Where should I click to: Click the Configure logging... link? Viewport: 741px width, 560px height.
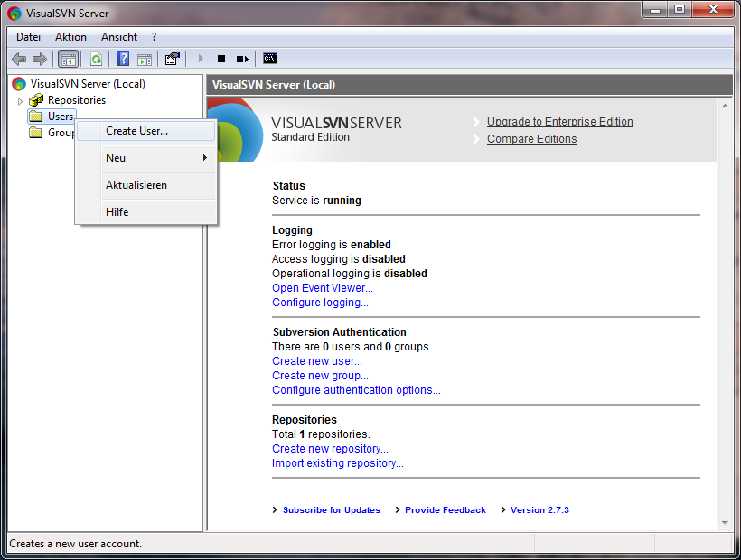coord(321,303)
